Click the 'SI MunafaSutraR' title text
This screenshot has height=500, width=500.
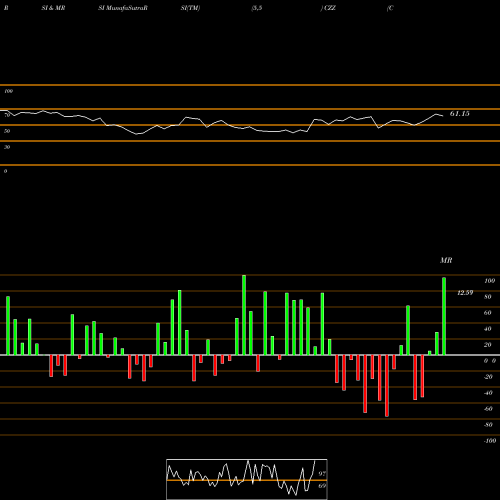pyautogui.click(x=123, y=8)
